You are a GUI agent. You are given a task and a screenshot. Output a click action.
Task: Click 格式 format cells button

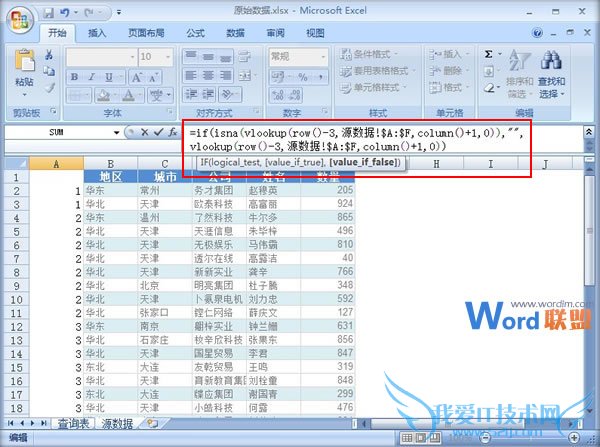click(447, 88)
